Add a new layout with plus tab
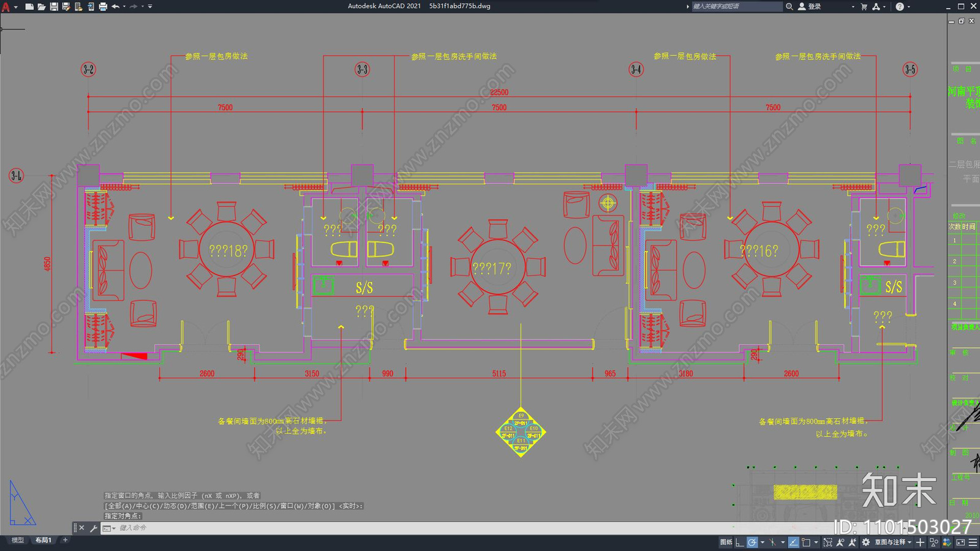 pyautogui.click(x=65, y=540)
